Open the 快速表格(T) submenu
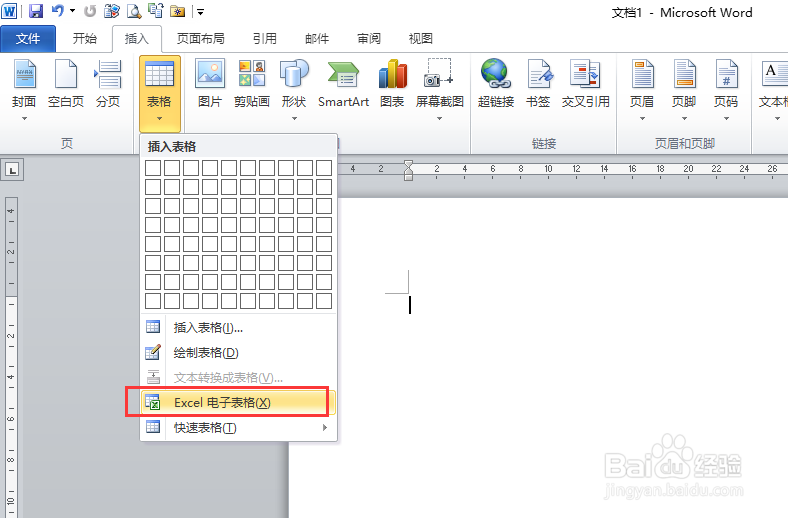788x518 pixels. [238, 428]
